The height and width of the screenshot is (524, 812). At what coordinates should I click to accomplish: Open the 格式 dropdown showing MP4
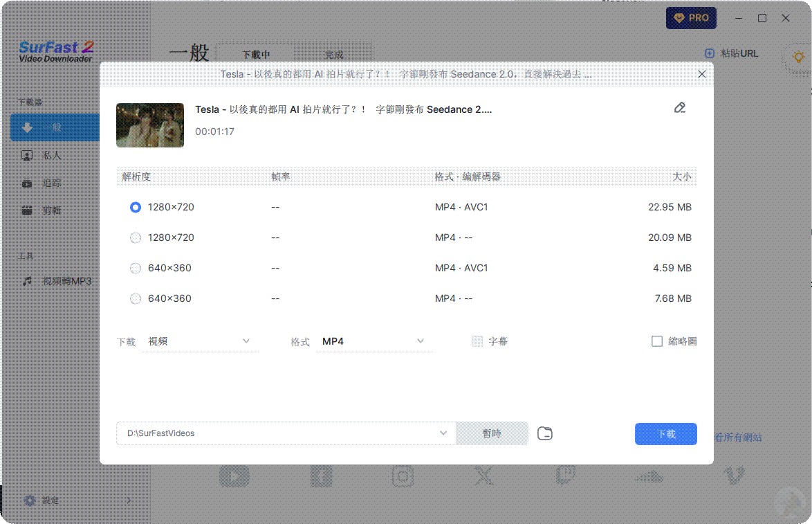point(374,341)
